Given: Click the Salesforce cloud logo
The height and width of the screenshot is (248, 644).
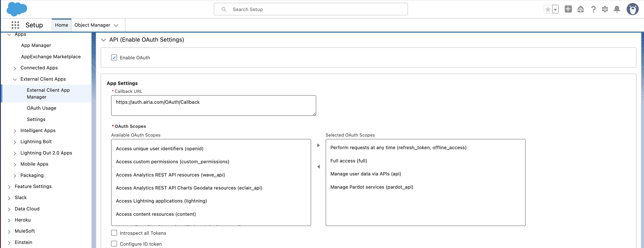Looking at the screenshot, I should pos(16,9).
